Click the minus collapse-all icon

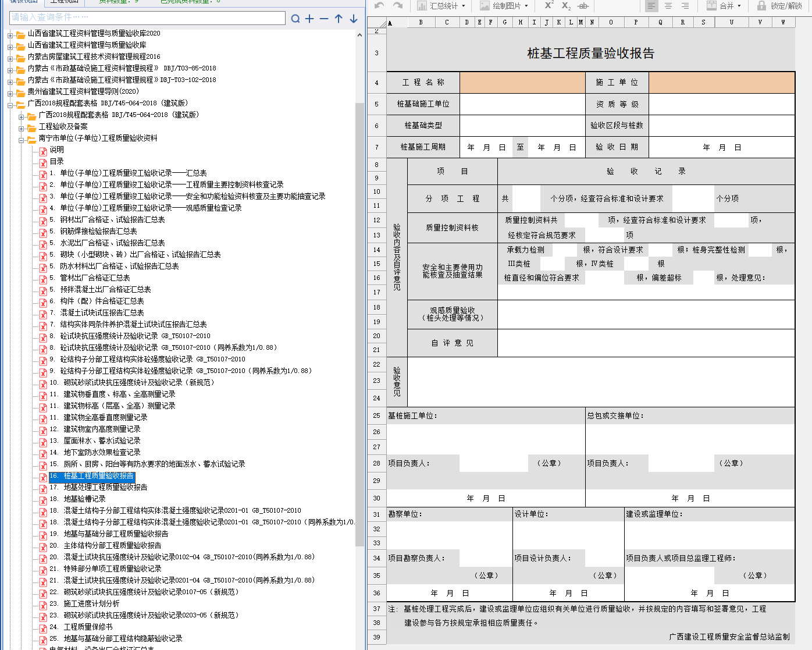[324, 19]
